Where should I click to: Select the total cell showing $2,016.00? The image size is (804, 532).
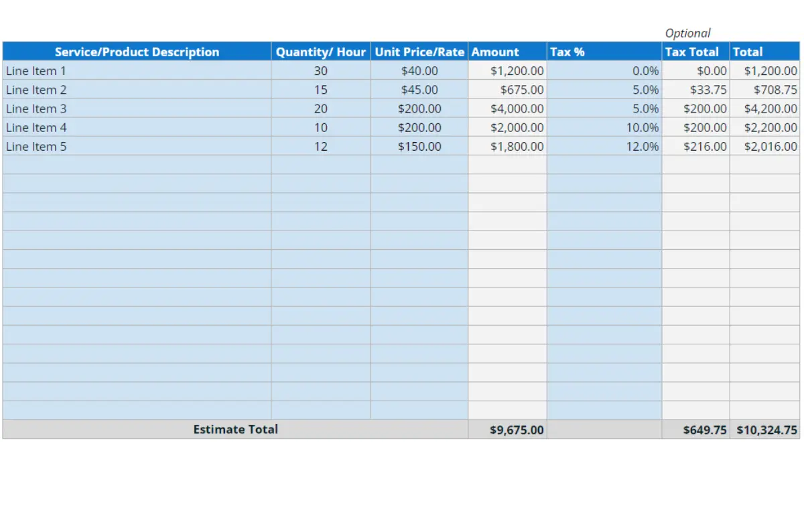764,146
